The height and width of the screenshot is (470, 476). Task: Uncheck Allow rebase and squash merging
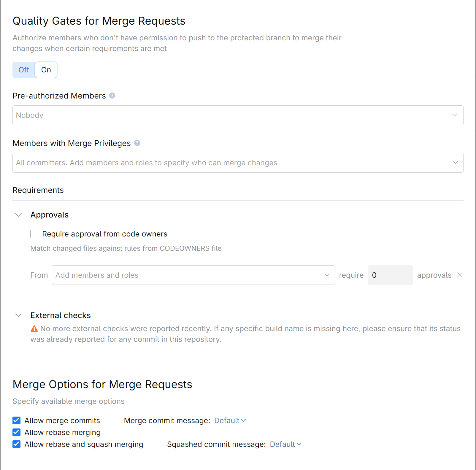(17, 444)
